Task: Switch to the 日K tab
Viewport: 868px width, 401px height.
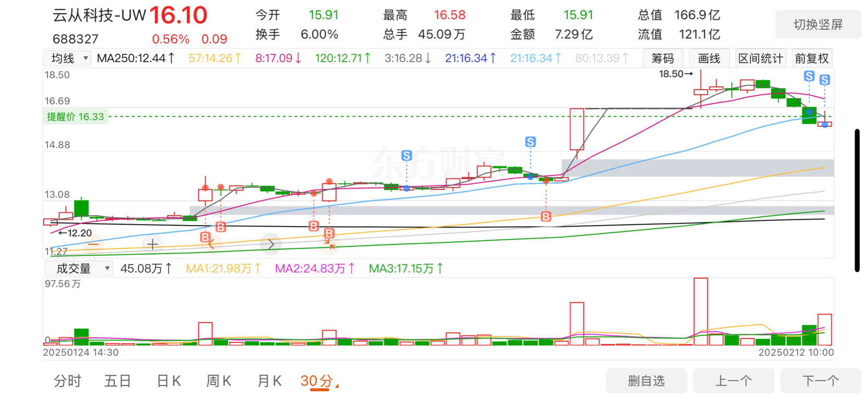Action: pyautogui.click(x=169, y=381)
